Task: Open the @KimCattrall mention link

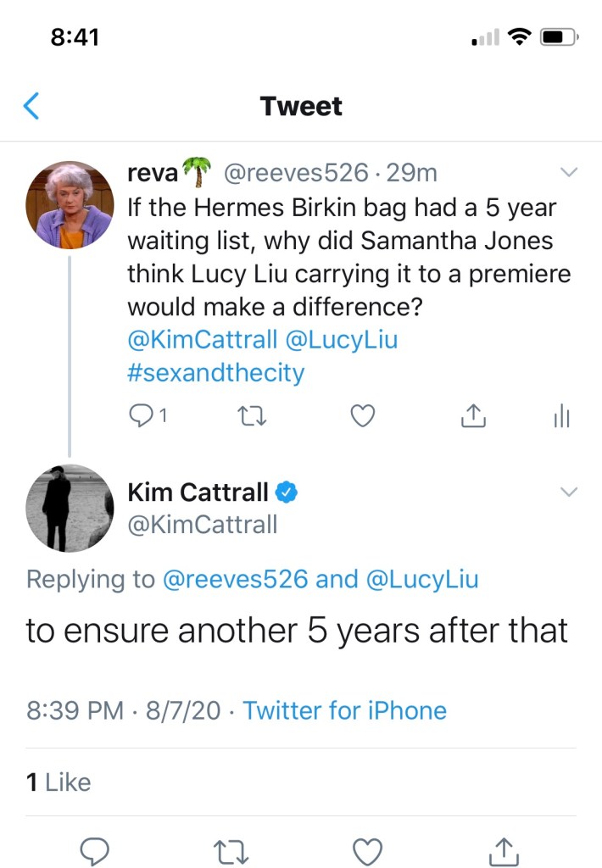Action: coord(202,341)
